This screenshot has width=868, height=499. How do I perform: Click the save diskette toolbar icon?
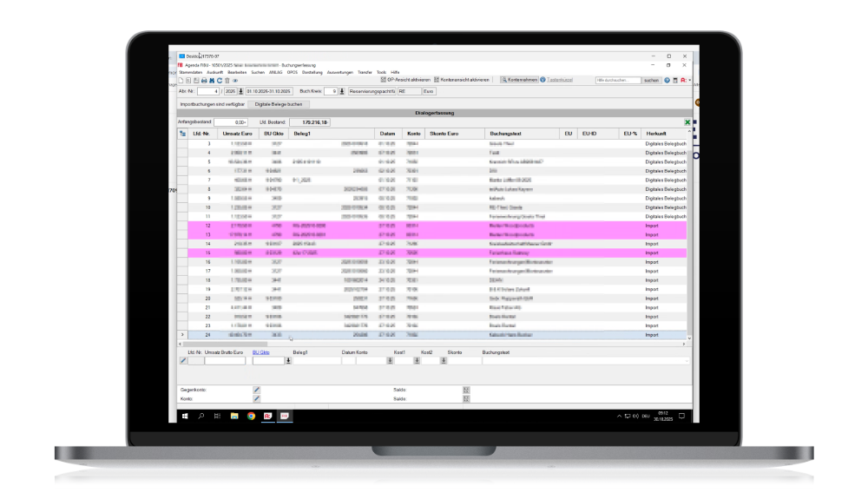pos(196,81)
